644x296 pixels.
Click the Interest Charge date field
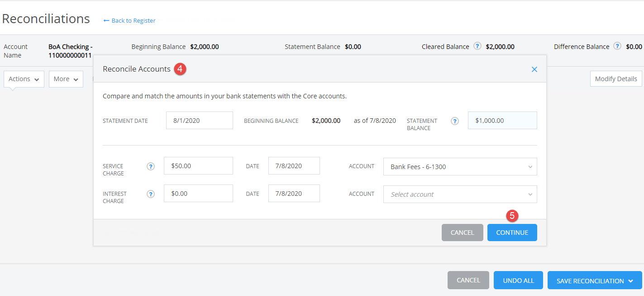[294, 194]
